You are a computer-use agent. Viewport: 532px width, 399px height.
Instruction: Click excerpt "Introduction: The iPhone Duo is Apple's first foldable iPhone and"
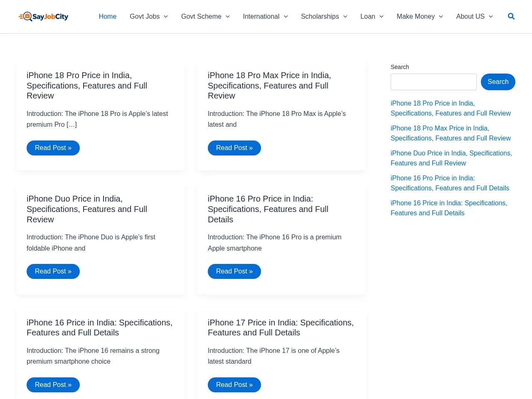91,243
